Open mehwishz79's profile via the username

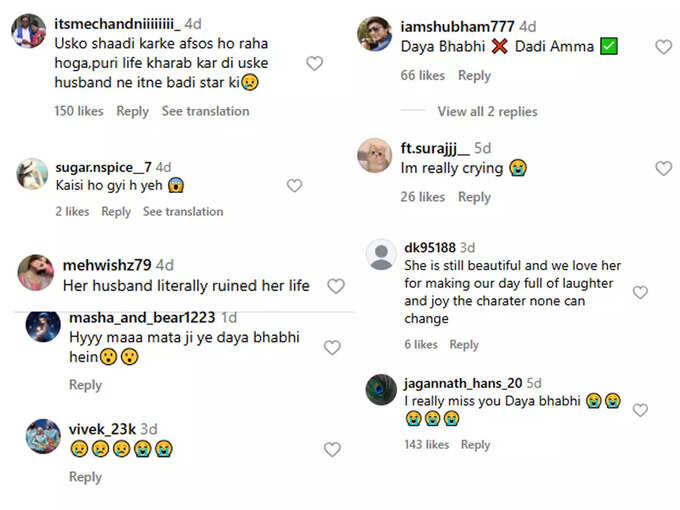pos(107,265)
